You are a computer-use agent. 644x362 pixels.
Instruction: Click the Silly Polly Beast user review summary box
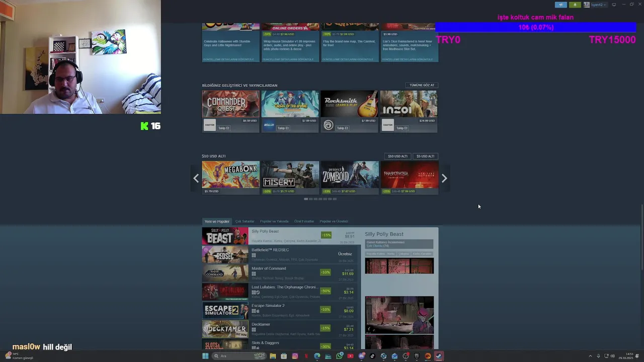399,244
